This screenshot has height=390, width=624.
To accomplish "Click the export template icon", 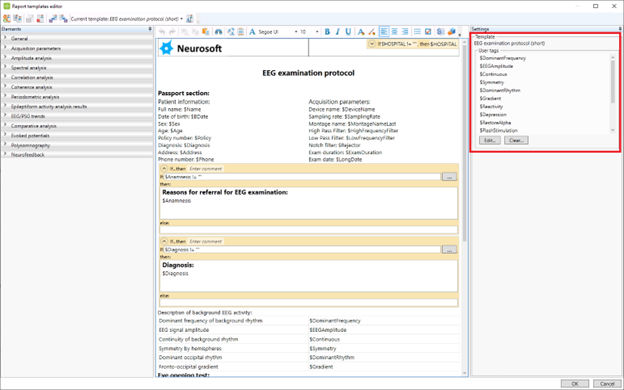I will coord(63,19).
